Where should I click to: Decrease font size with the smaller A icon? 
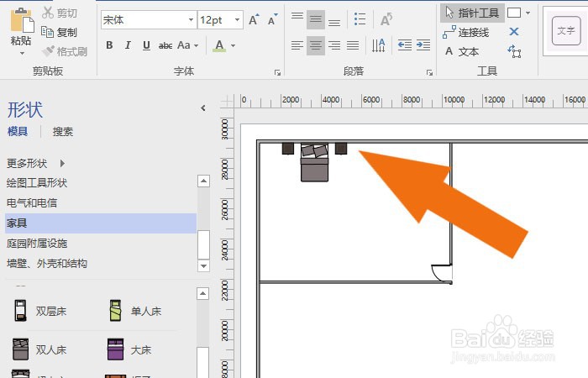273,19
